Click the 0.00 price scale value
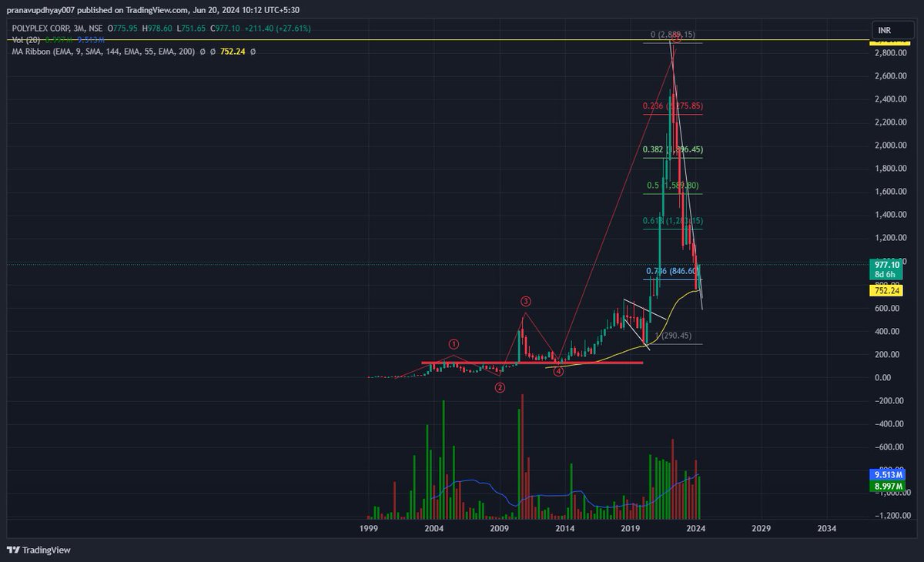 (882, 378)
